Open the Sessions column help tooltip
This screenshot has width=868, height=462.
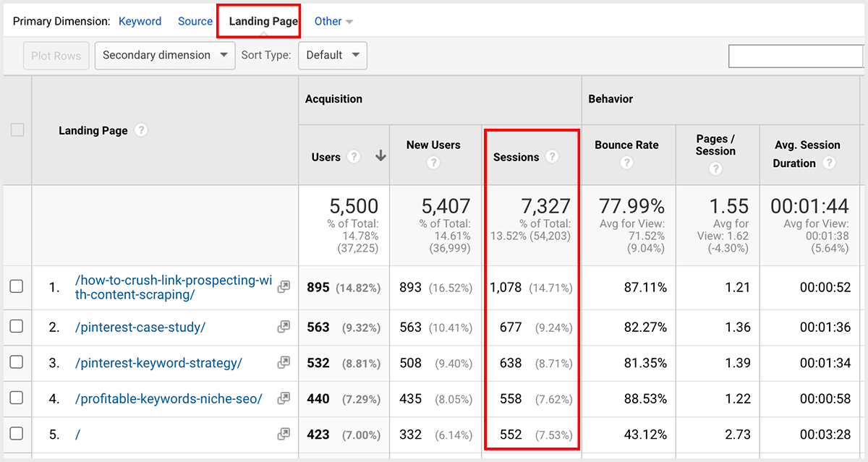(553, 157)
